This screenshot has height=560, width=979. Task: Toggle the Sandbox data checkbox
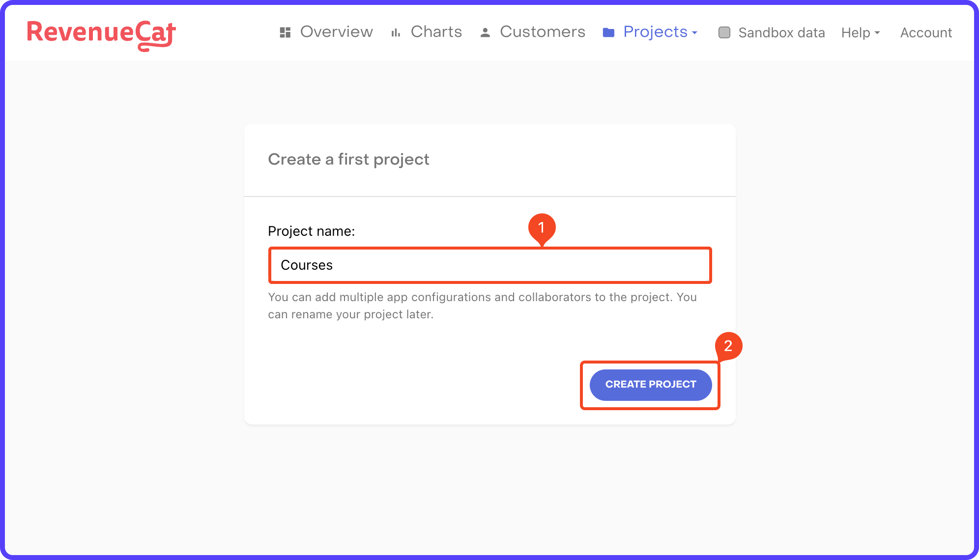click(724, 32)
